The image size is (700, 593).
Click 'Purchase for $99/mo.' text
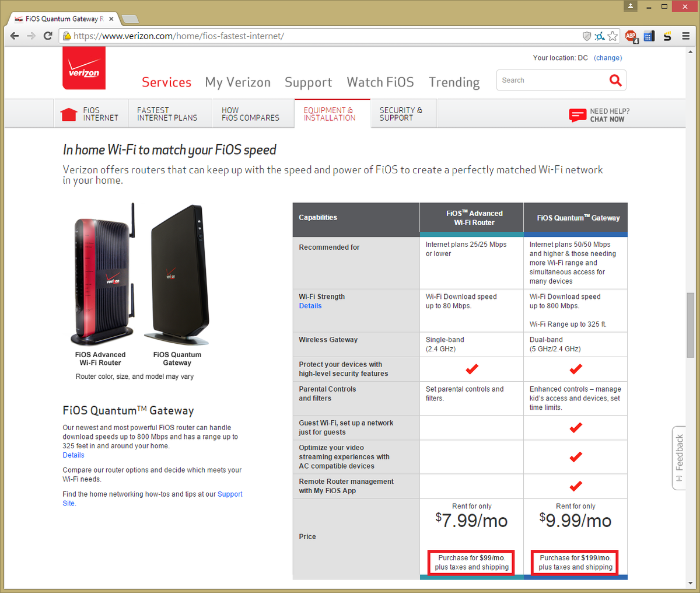pos(471,558)
